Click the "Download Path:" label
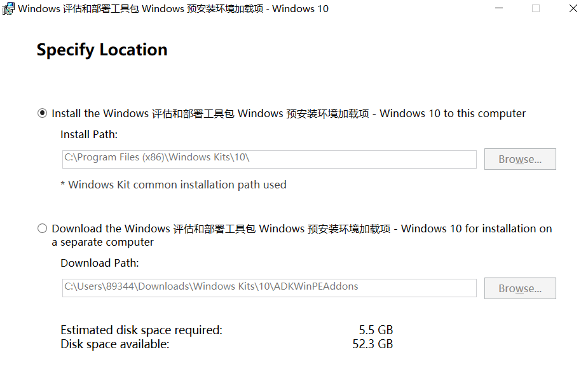The width and height of the screenshot is (588, 373). [99, 263]
